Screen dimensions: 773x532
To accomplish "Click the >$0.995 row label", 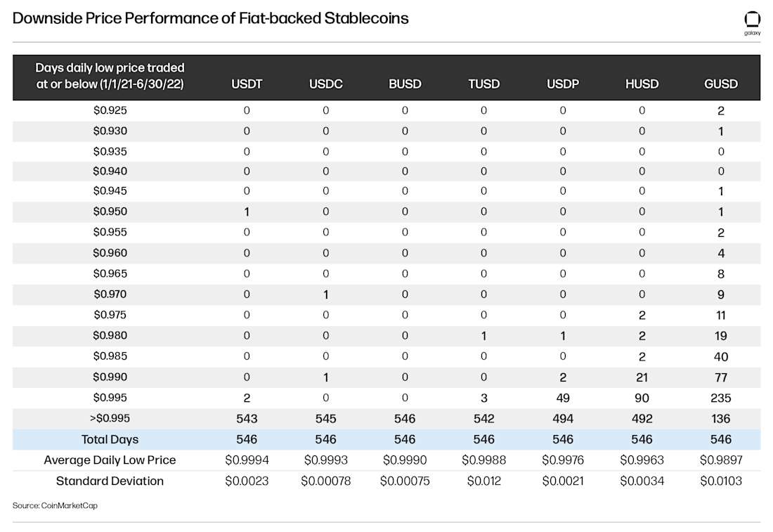I will click(110, 418).
